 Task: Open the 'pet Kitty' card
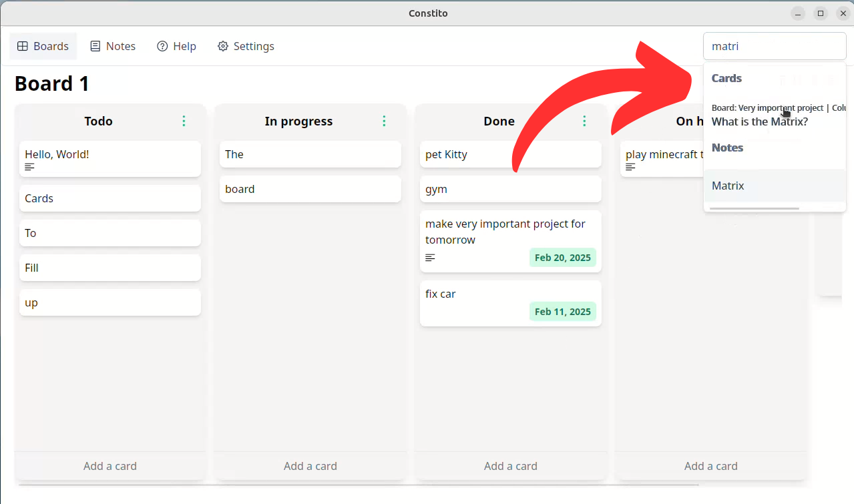coord(511,154)
